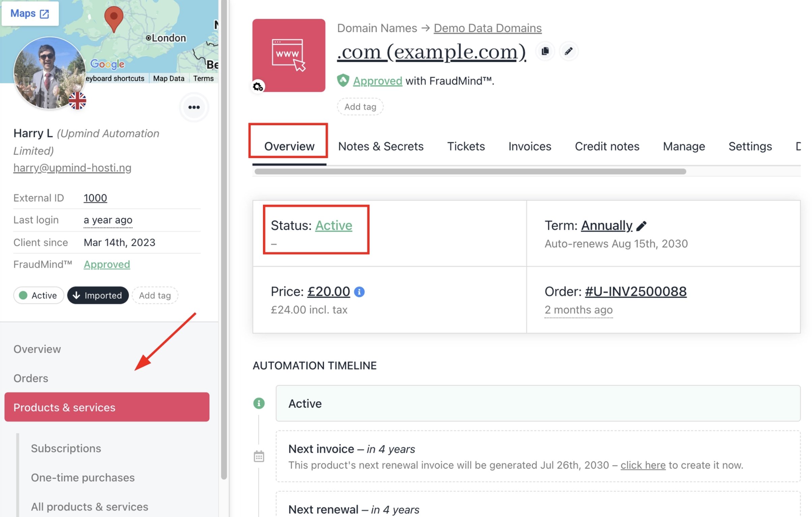This screenshot has height=517, width=812.
Task: Switch to Notes & Secrets tab
Action: click(x=381, y=146)
